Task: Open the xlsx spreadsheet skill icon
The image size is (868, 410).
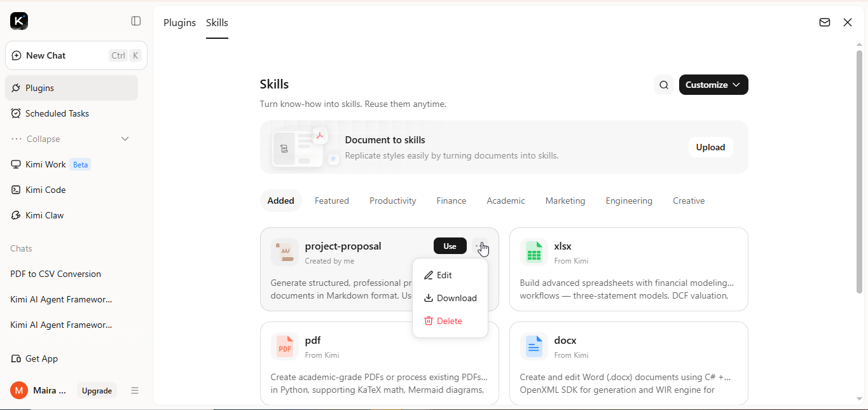Action: [534, 253]
